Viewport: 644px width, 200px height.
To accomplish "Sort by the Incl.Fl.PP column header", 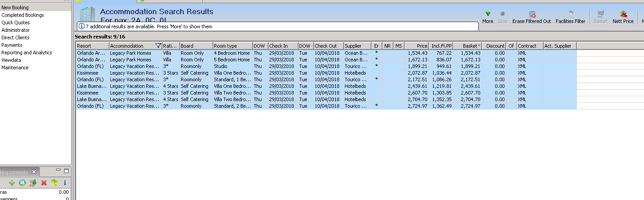I will tap(441, 46).
